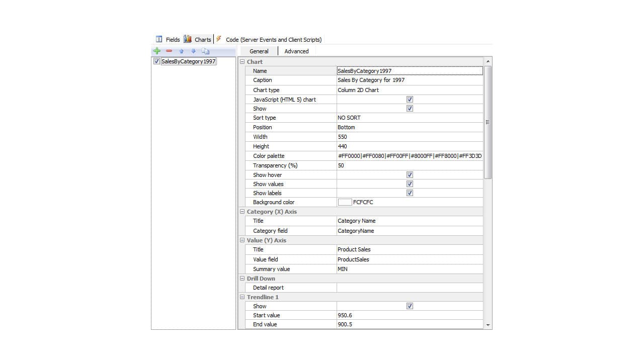The height and width of the screenshot is (362, 644).
Task: Click the lightning icon next to Code tab
Action: pos(219,39)
